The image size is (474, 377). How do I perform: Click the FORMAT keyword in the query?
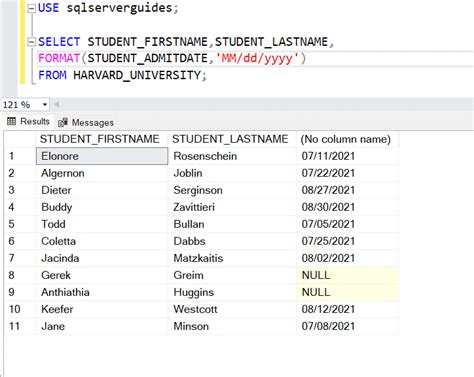tap(59, 58)
